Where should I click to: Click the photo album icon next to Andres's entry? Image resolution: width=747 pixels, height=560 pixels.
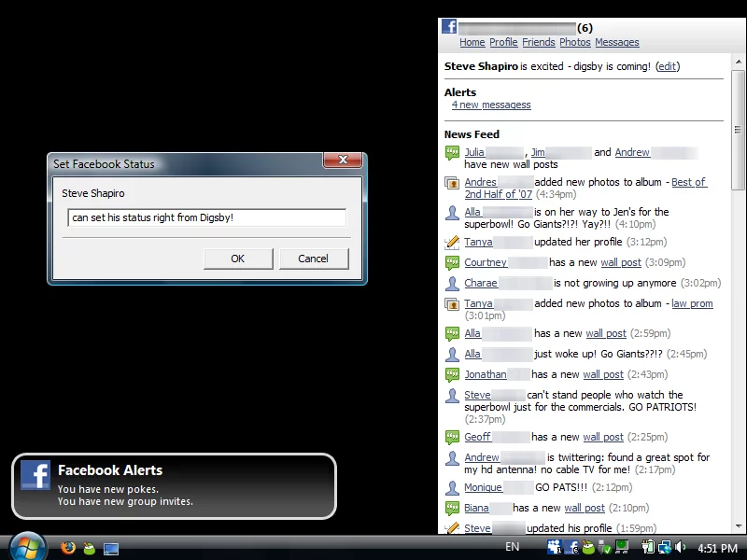(454, 182)
